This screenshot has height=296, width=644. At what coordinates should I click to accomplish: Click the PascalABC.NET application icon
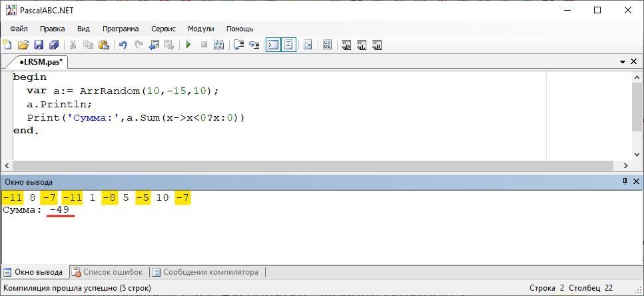11,10
